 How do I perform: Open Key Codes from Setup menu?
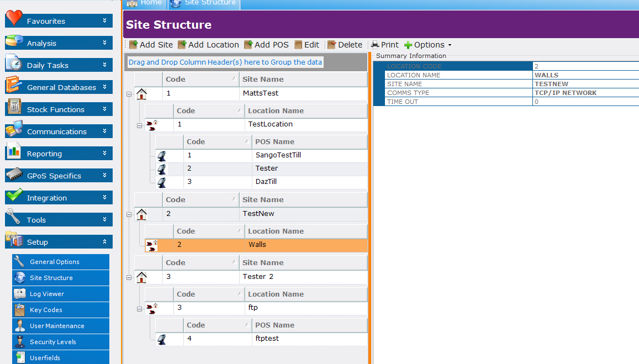tap(61, 310)
